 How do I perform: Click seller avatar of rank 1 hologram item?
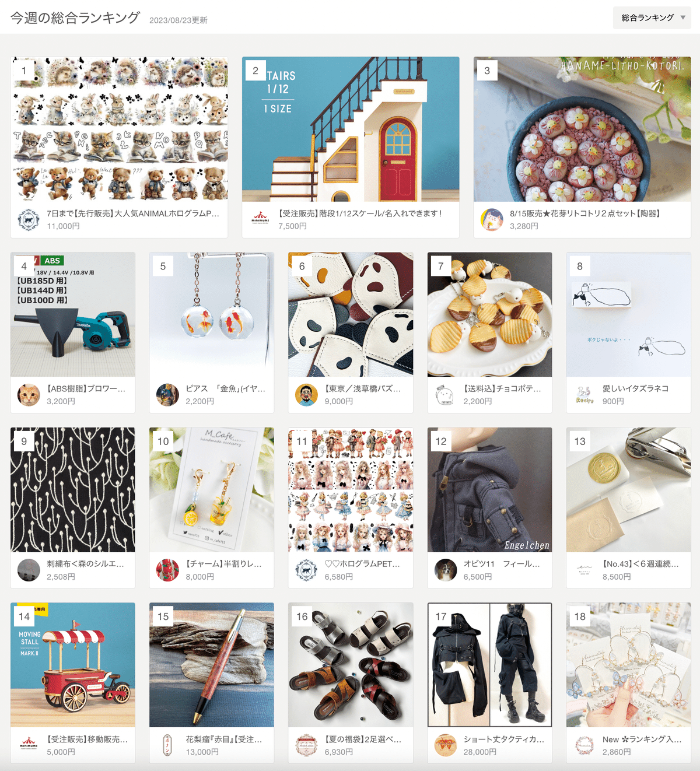(29, 220)
